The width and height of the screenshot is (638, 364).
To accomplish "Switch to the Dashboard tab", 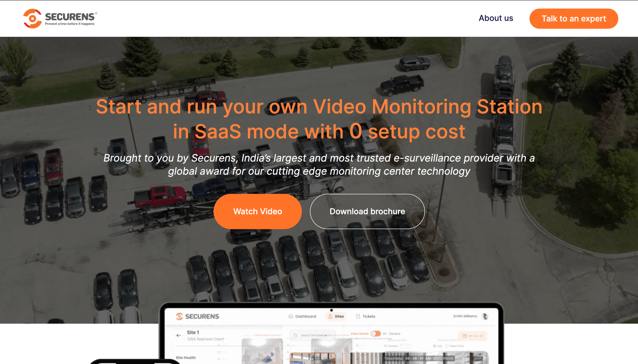I will pyautogui.click(x=306, y=316).
